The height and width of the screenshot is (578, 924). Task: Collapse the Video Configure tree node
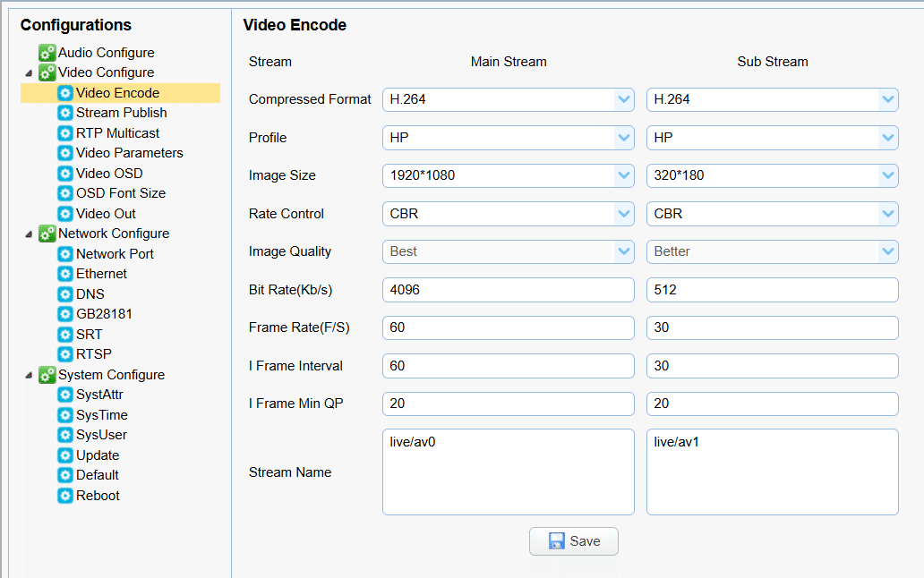point(28,72)
